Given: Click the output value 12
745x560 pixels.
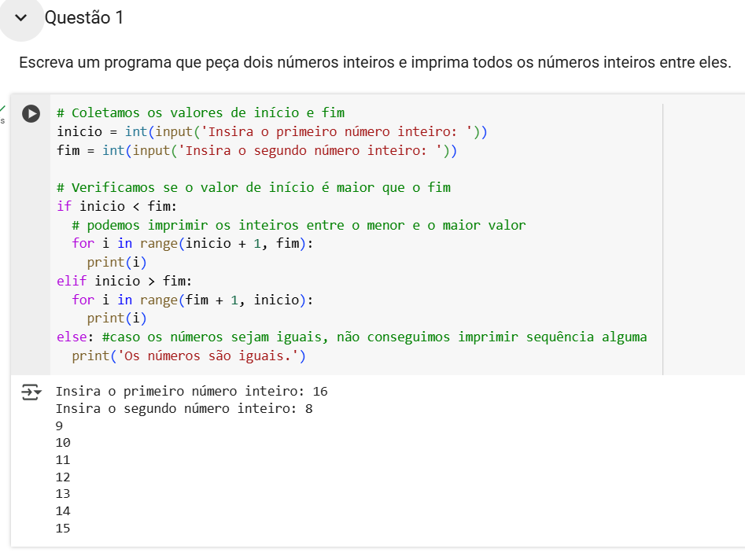Looking at the screenshot, I should (x=63, y=477).
